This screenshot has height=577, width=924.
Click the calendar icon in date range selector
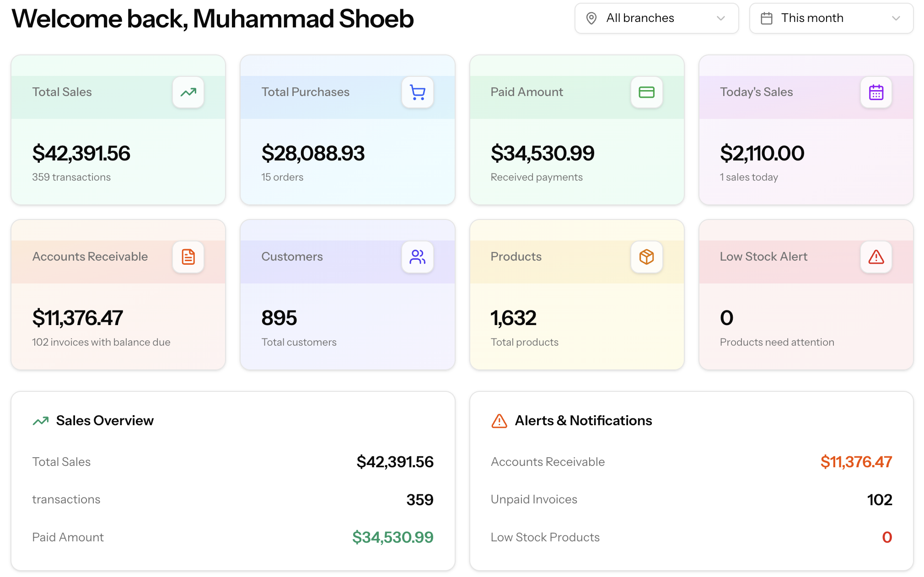766,18
